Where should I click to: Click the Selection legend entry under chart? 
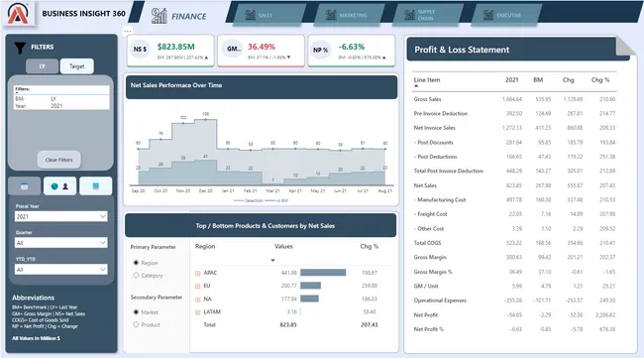249,200
